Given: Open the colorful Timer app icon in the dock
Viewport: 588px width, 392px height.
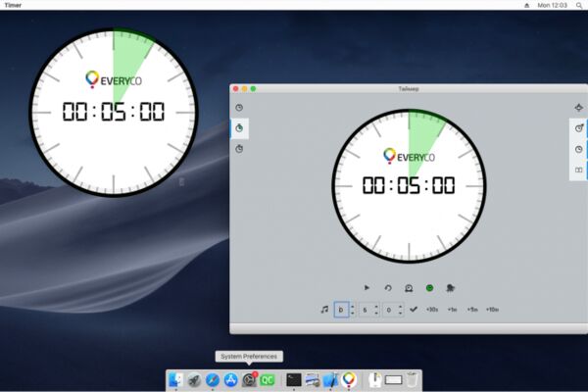Looking at the screenshot, I should (x=349, y=380).
